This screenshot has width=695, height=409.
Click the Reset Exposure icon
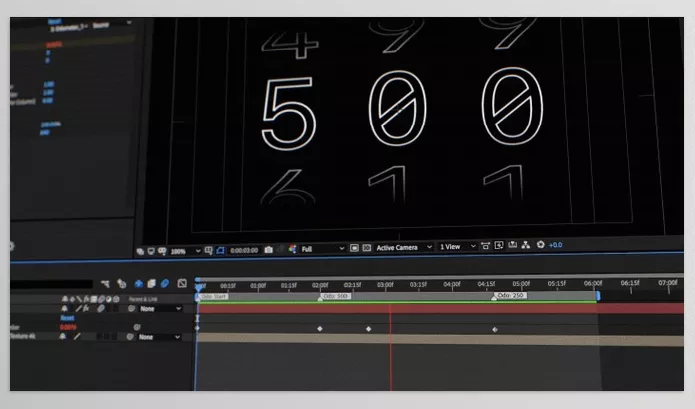pyautogui.click(x=540, y=245)
